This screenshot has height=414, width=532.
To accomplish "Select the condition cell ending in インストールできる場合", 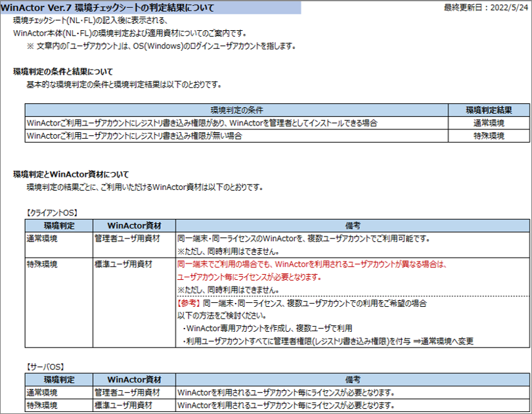I will pos(236,123).
